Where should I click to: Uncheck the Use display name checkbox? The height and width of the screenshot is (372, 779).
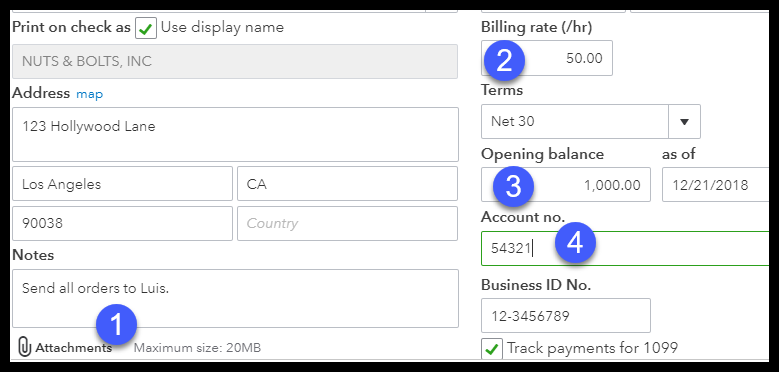(146, 28)
